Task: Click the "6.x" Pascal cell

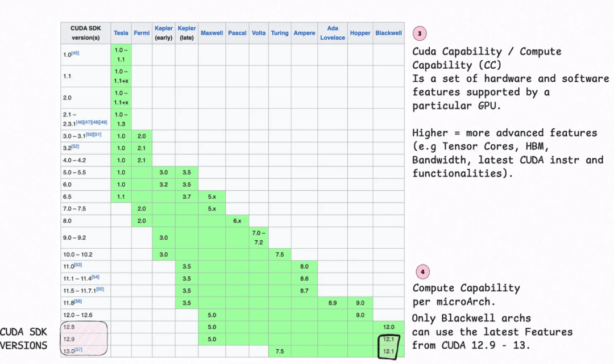Action: pos(237,221)
